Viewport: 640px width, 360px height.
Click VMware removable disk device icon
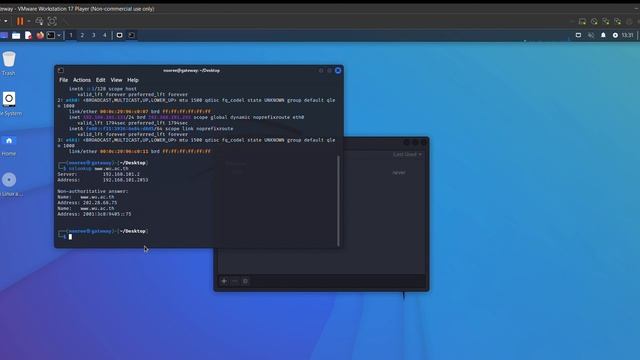point(582,21)
